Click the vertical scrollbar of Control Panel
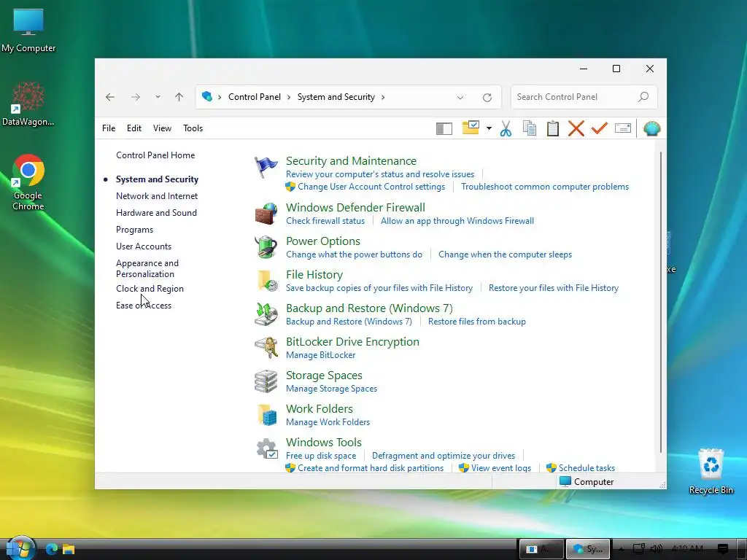The height and width of the screenshot is (560, 747). pos(660,303)
